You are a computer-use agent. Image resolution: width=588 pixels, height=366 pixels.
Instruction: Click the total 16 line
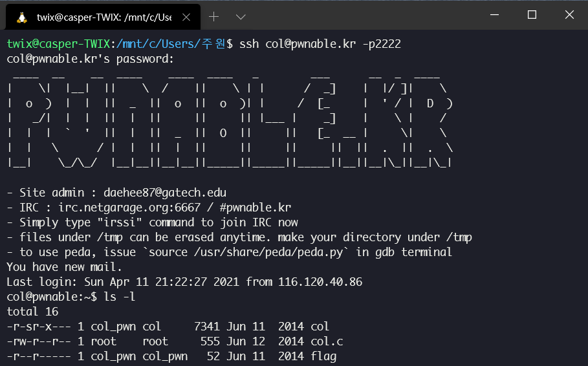pos(32,312)
